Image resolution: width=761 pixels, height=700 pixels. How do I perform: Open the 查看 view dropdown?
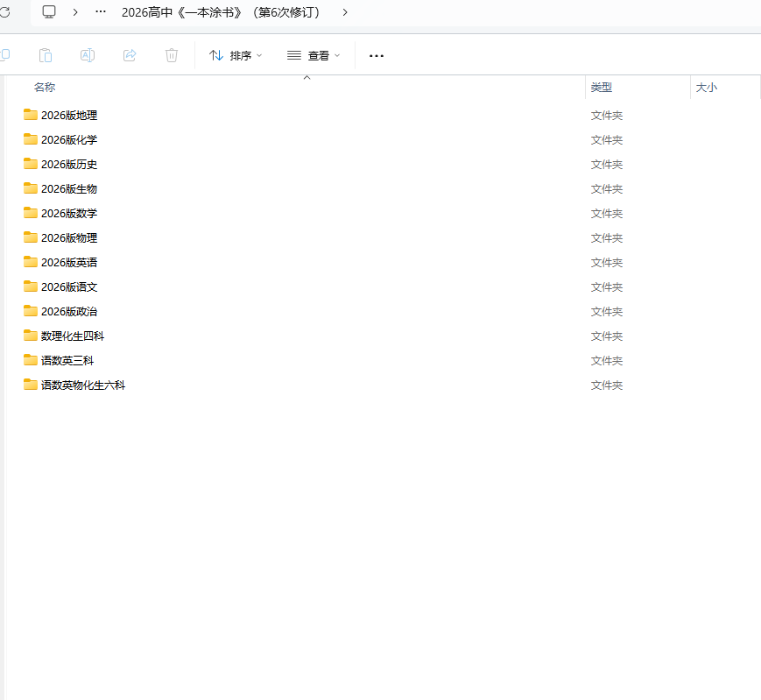click(314, 55)
